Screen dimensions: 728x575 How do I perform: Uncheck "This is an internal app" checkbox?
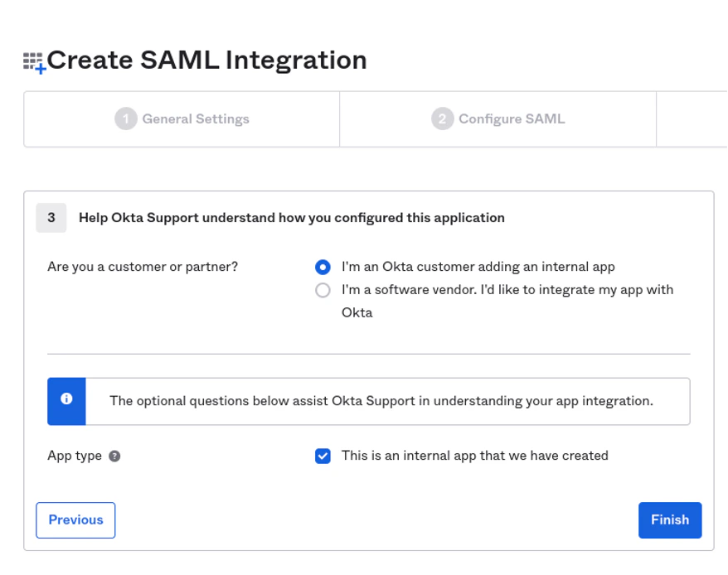click(x=323, y=457)
